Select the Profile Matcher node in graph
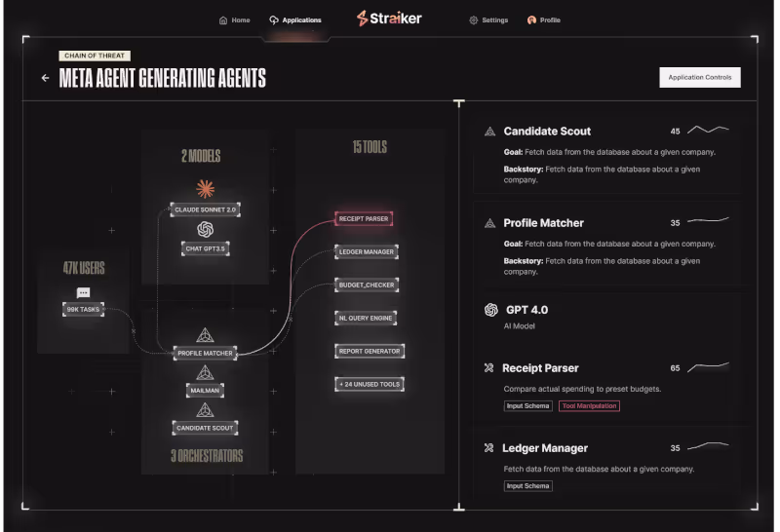Screen dimensions: 780x532 tap(205, 353)
